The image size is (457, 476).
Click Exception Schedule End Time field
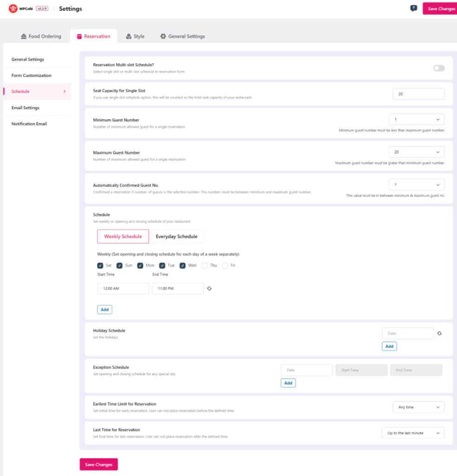point(416,370)
